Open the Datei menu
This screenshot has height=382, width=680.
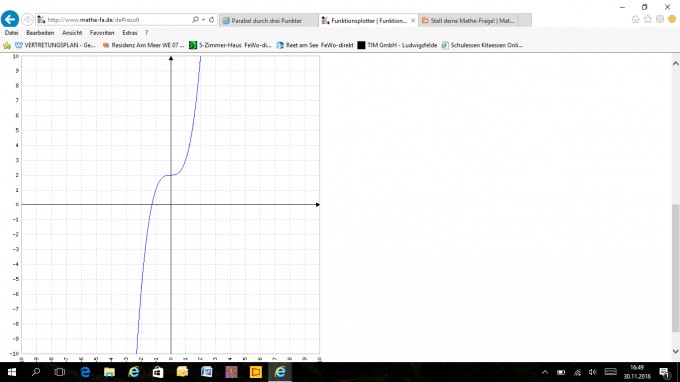tap(11, 33)
